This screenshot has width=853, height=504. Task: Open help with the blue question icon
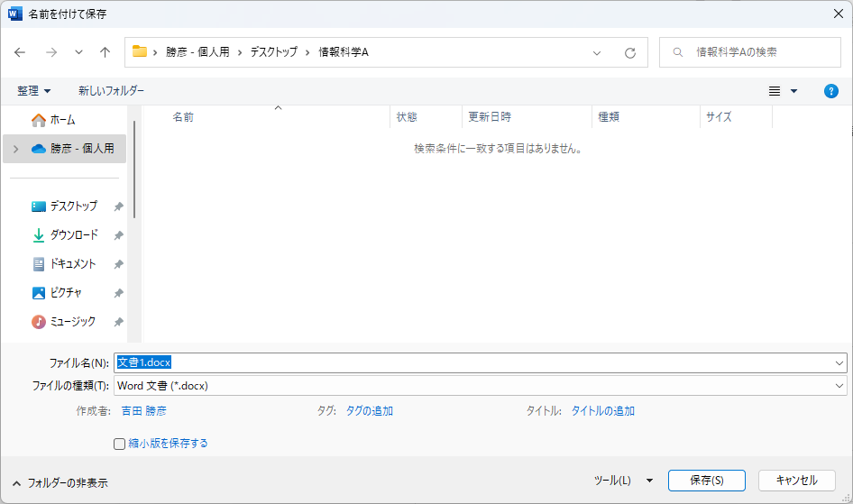pos(830,91)
